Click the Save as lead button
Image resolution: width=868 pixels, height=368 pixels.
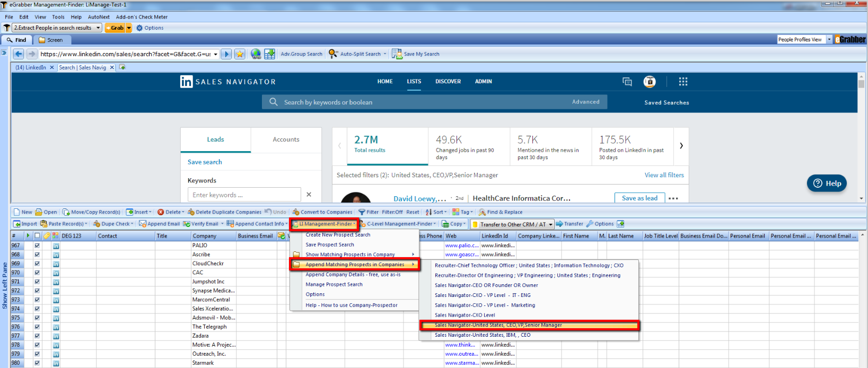pyautogui.click(x=639, y=198)
